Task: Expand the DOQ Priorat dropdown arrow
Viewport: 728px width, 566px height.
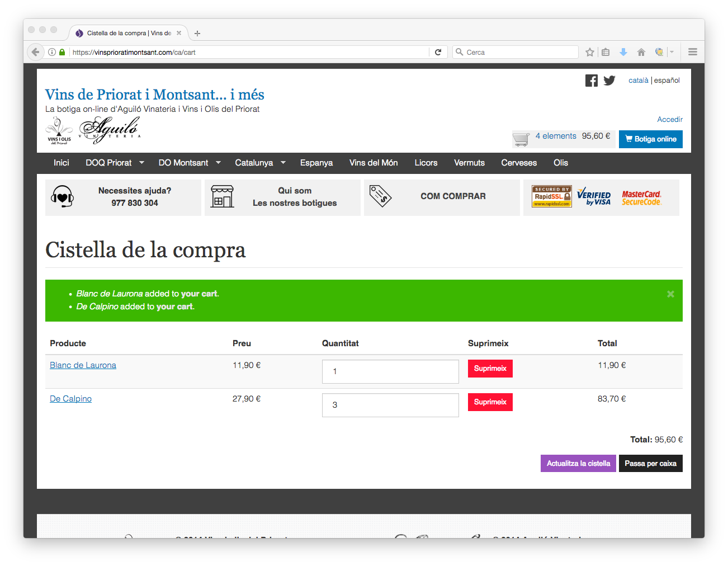Action: [141, 163]
